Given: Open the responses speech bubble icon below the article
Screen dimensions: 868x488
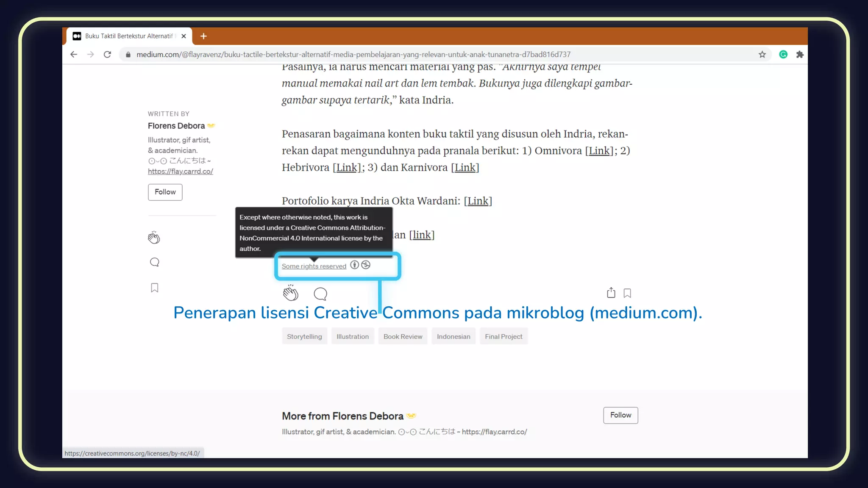Looking at the screenshot, I should point(320,294).
